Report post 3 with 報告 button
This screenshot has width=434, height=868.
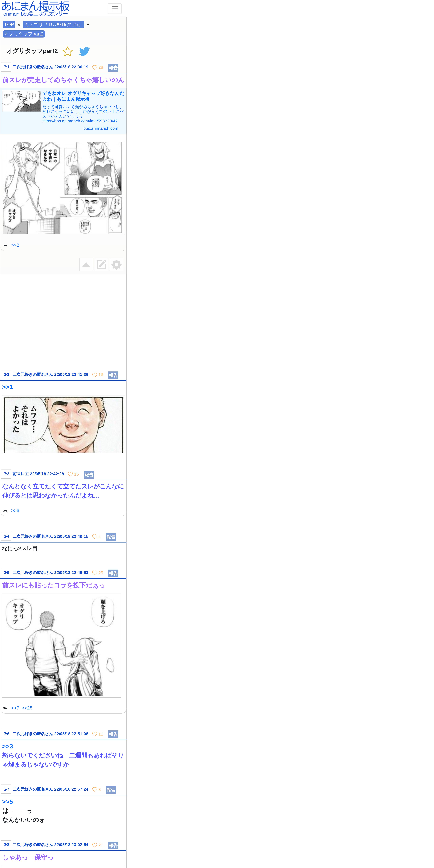pyautogui.click(x=89, y=475)
